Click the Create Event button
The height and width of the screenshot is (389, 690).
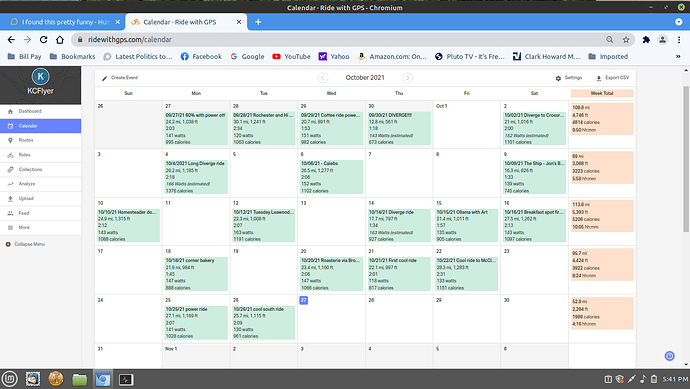click(x=120, y=78)
